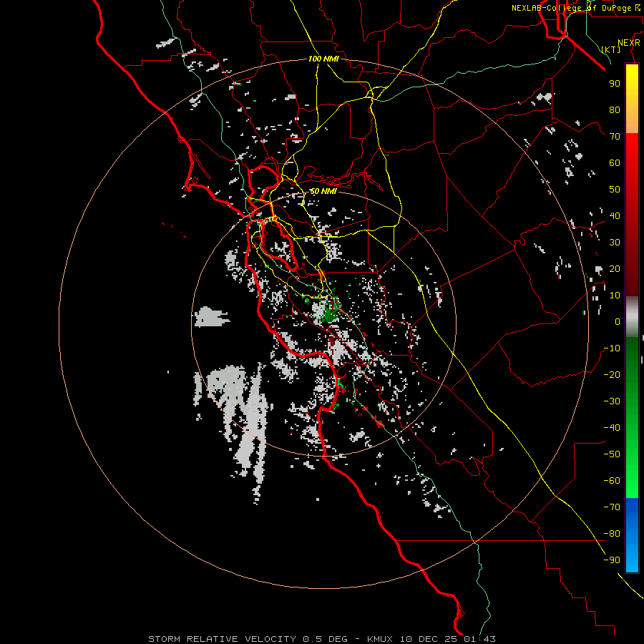Click the "-90" scale value

[x=612, y=560]
